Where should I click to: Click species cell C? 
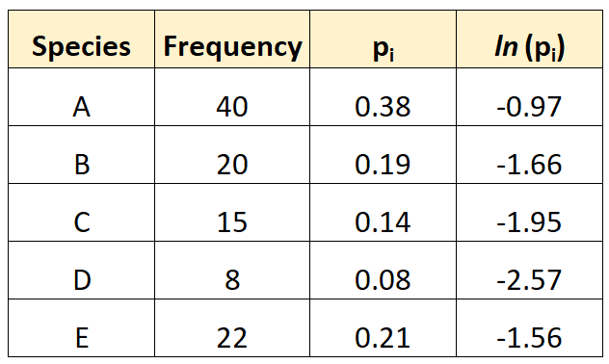pos(82,212)
